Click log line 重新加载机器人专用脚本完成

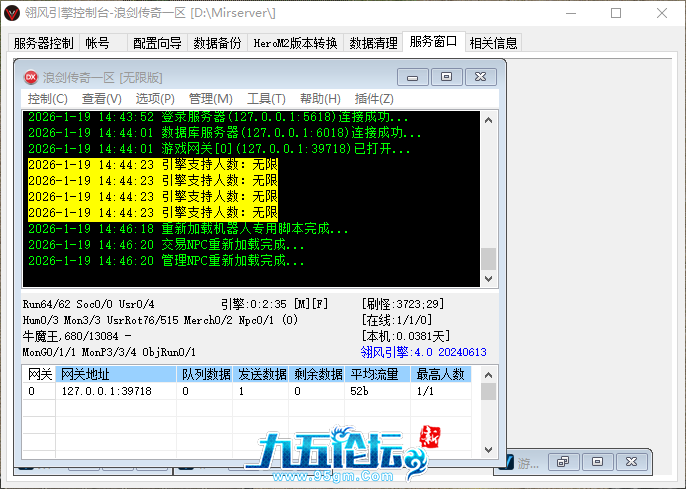[188, 228]
